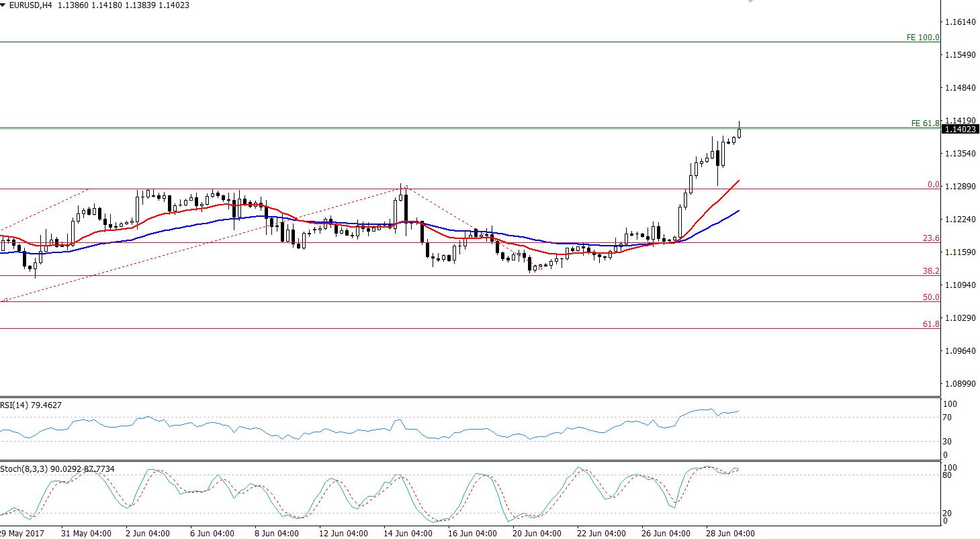This screenshot has width=980, height=539.
Task: Click the OHLC values 1.13860 1.14180 1.13839 1.14023
Action: pyautogui.click(x=122, y=5)
